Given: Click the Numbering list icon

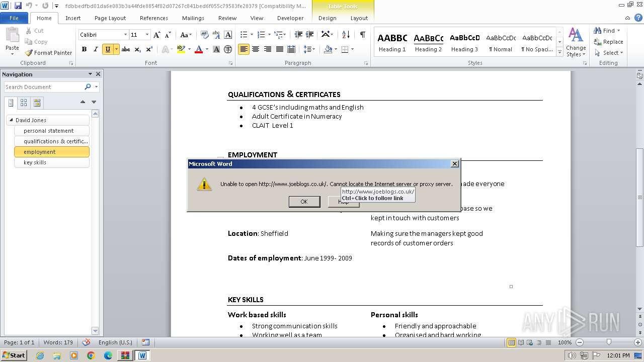Looking at the screenshot, I should point(261,35).
